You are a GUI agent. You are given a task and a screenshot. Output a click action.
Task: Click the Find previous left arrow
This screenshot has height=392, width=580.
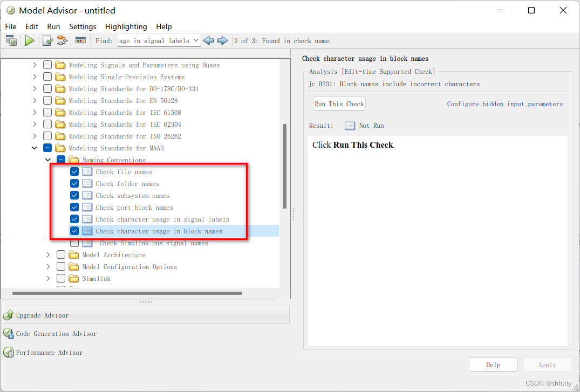click(209, 40)
